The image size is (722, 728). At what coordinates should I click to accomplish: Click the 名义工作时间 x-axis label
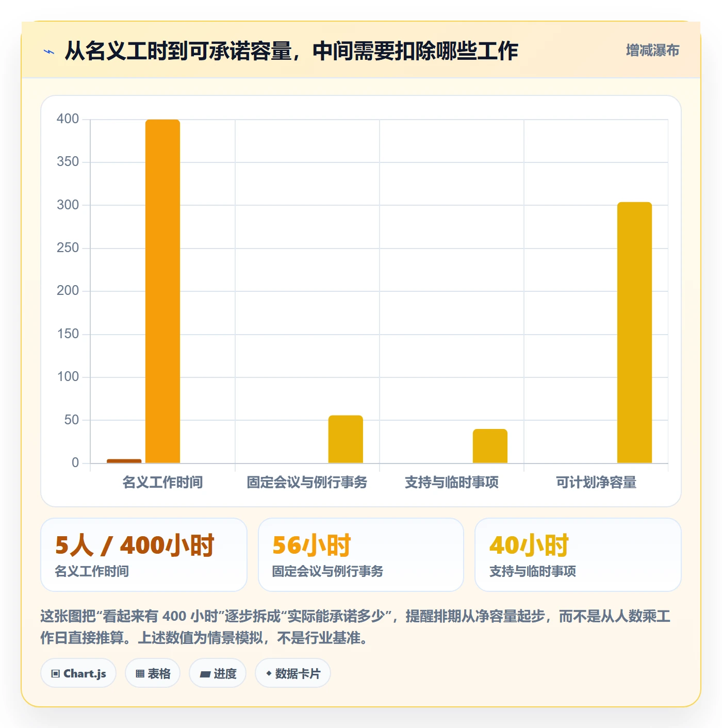[x=162, y=483]
